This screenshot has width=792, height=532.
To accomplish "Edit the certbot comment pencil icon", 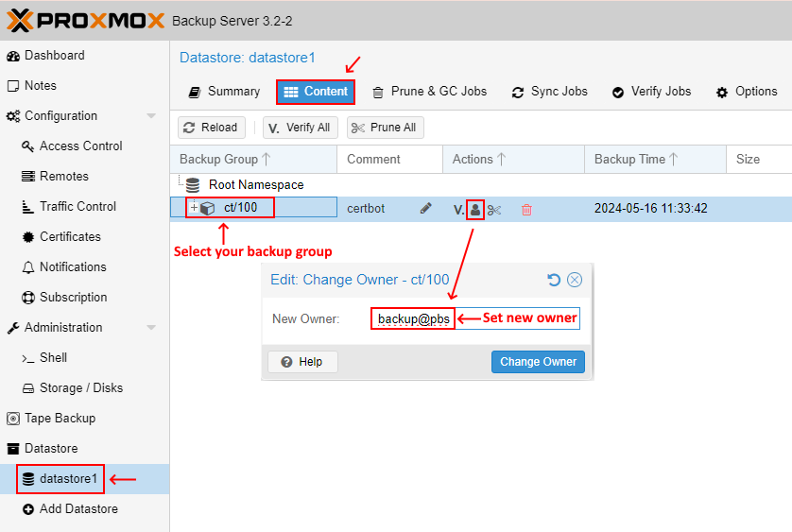I will coord(426,208).
